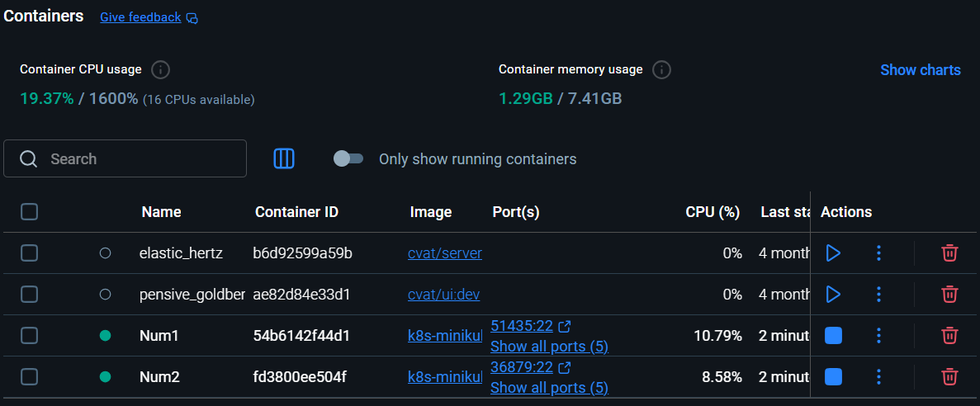
Task: Stop the Num1 container
Action: 833,335
